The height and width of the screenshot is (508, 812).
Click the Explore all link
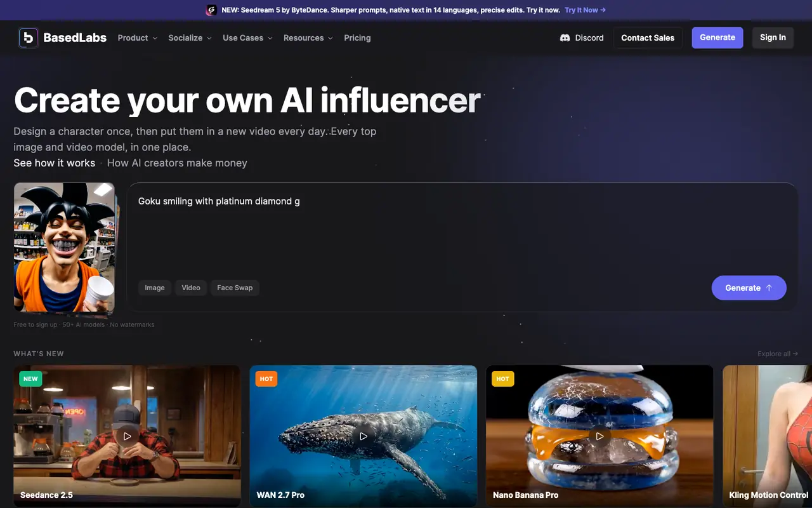[778, 354]
